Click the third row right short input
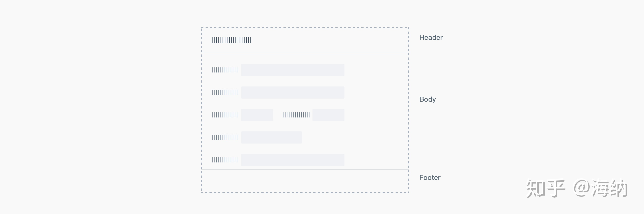The width and height of the screenshot is (644, 214). (x=328, y=115)
